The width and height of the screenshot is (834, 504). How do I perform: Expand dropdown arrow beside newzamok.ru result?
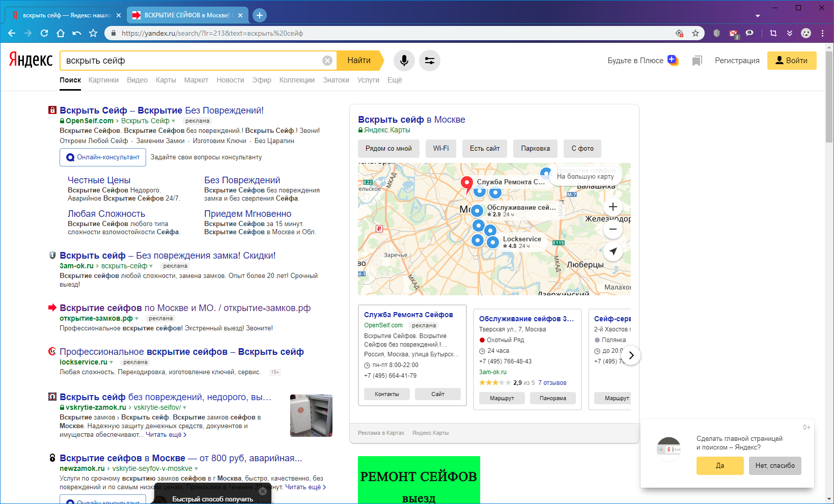[197, 469]
